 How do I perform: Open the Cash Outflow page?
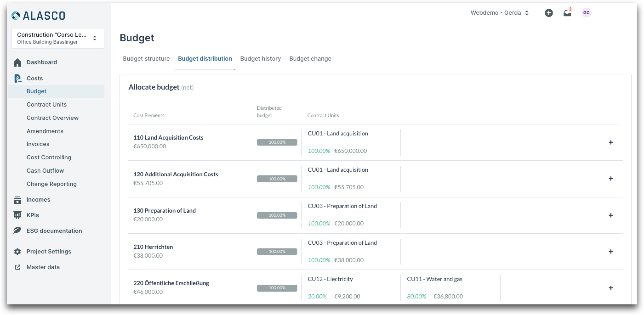45,171
